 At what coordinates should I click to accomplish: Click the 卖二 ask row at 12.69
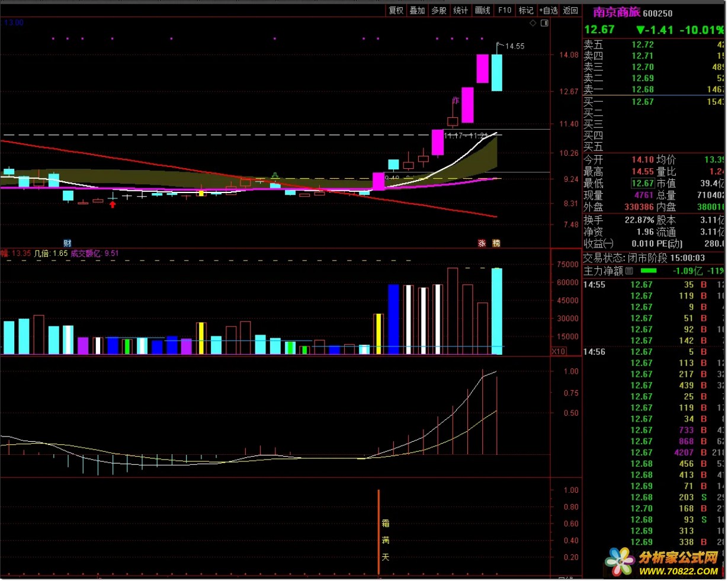point(654,78)
